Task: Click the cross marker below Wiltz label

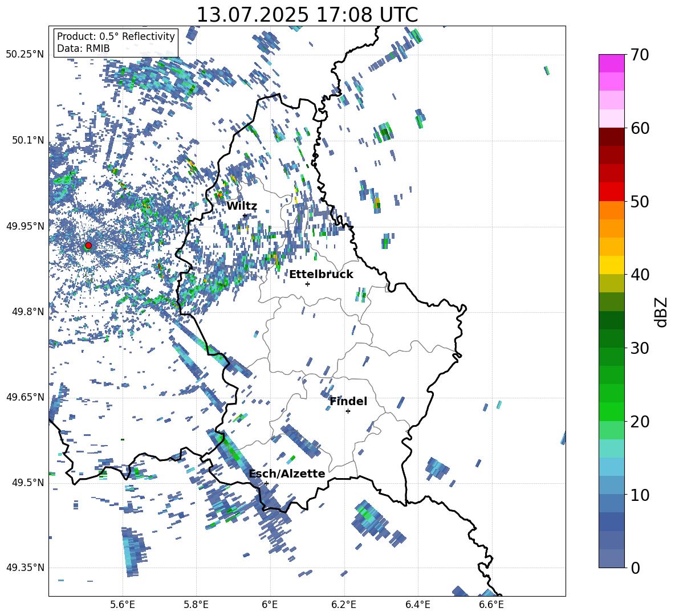Action: tap(245, 215)
